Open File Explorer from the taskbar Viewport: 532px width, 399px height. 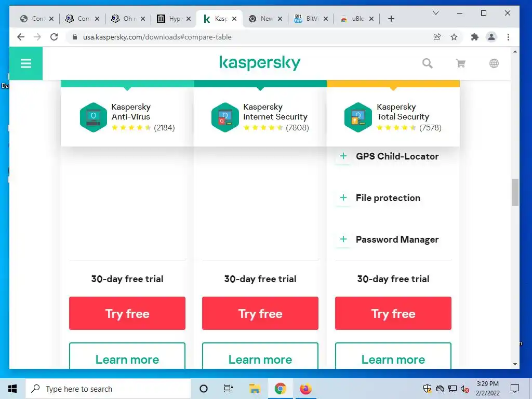pos(255,389)
